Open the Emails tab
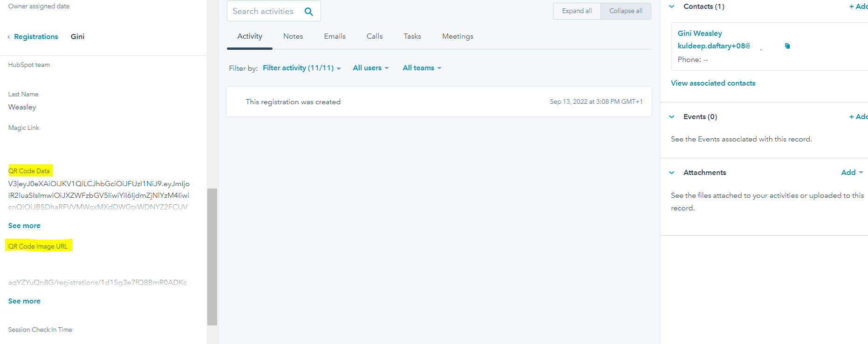Screen dimensions: 868x344 (335, 36)
